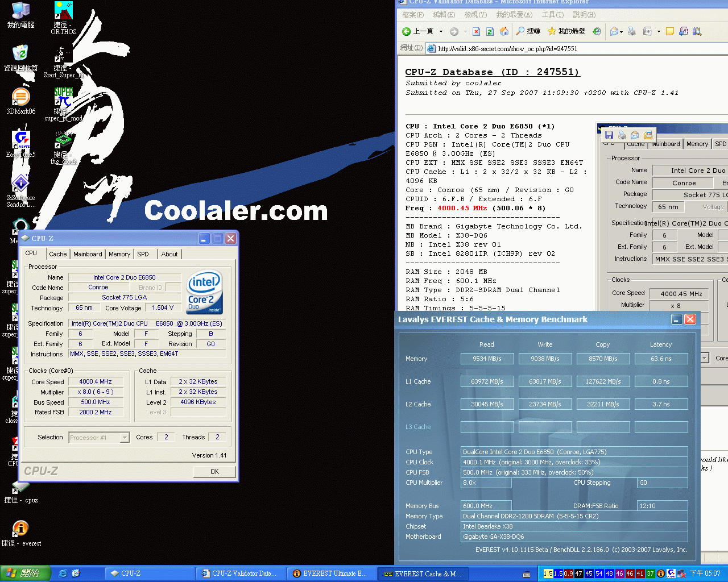Screen dimensions: 728x582
Task: Select EVEREST Ultimate Edition taskbar button
Action: click(332, 573)
